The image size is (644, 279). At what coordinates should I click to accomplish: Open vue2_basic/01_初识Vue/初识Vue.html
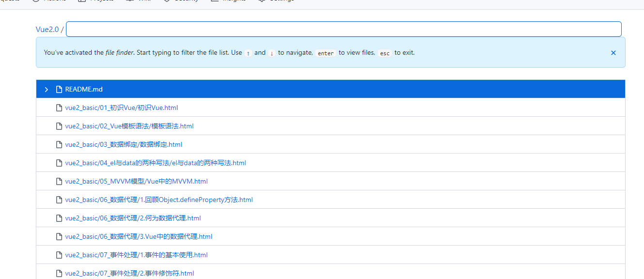pos(121,108)
